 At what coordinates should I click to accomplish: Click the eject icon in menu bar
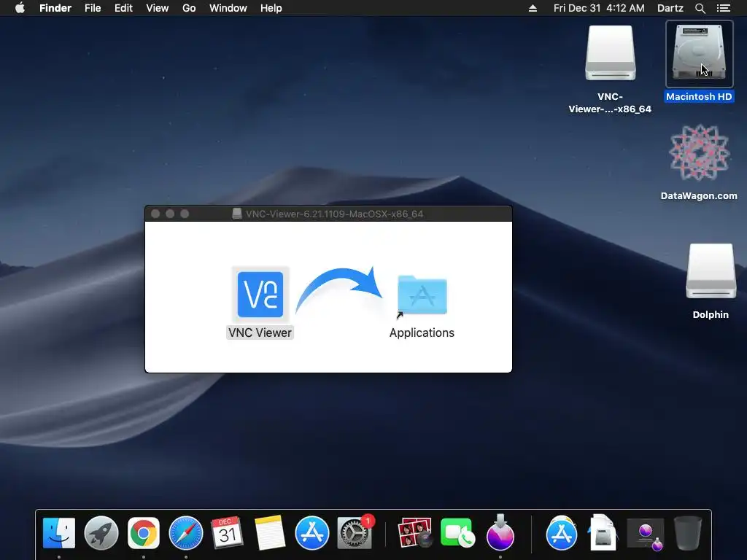tap(533, 8)
